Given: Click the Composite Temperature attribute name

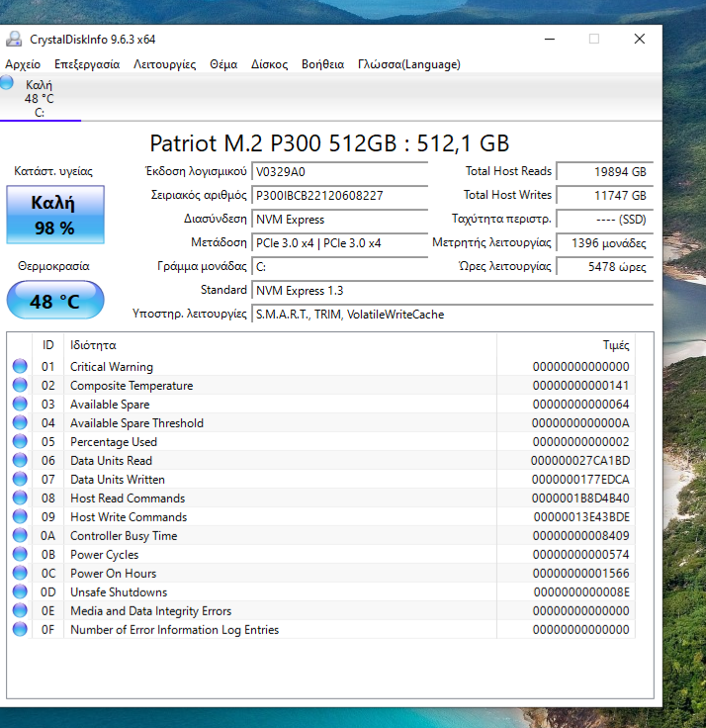Looking at the screenshot, I should [132, 386].
